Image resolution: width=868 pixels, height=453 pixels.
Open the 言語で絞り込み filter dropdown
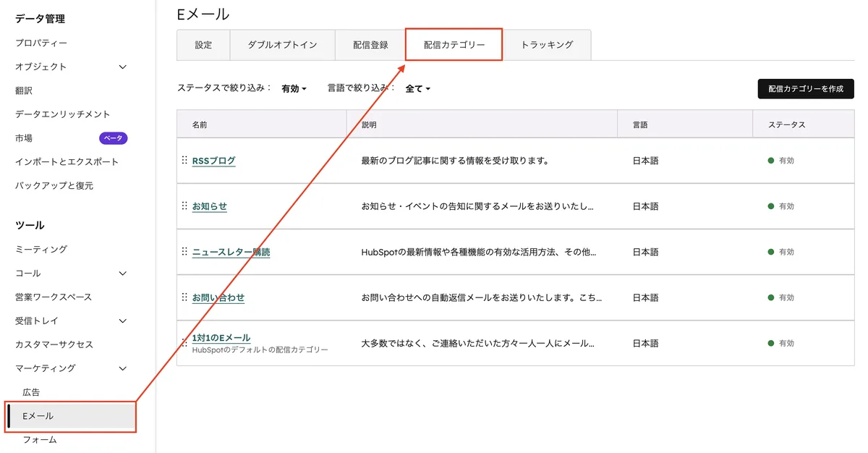click(x=418, y=88)
